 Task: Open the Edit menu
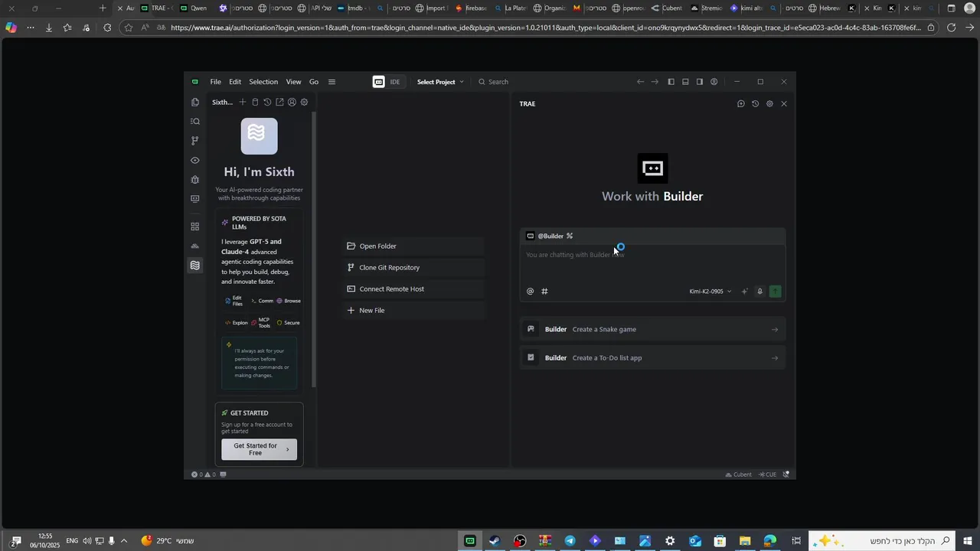235,82
